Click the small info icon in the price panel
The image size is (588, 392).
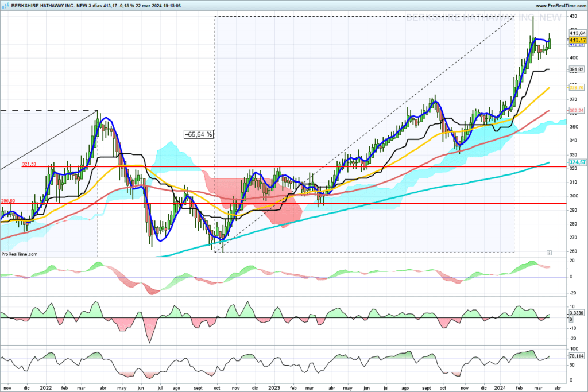point(549,253)
